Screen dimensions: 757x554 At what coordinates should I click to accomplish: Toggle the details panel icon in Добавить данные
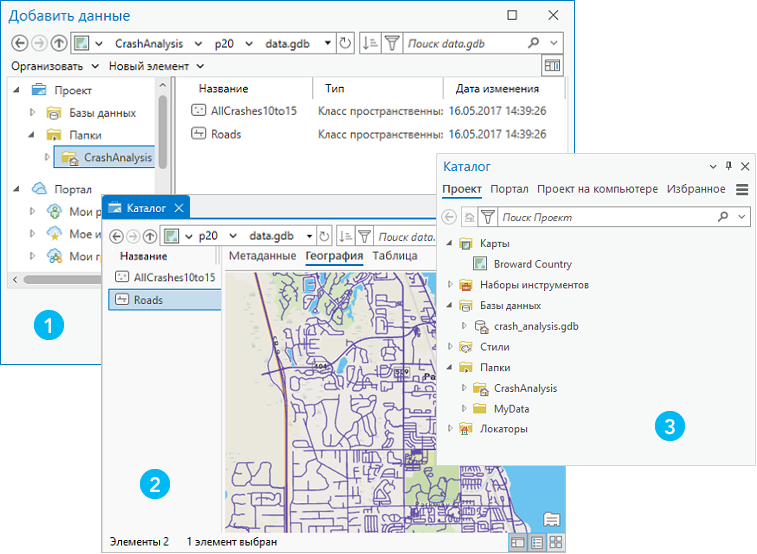pyautogui.click(x=551, y=66)
